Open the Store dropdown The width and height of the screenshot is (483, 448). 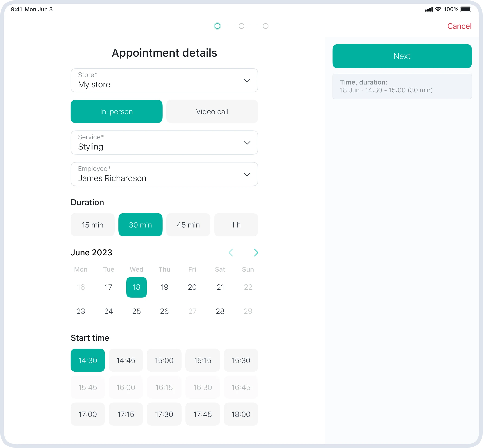click(x=164, y=80)
